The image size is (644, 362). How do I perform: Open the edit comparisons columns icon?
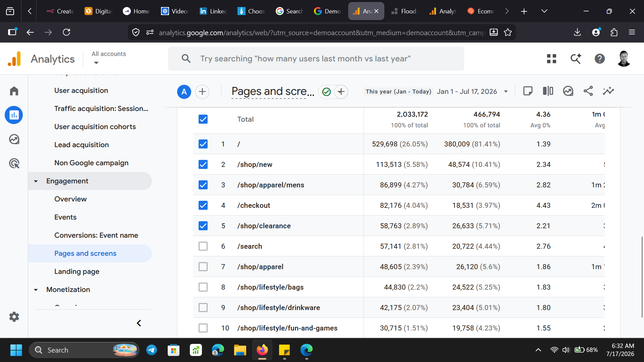tap(548, 91)
